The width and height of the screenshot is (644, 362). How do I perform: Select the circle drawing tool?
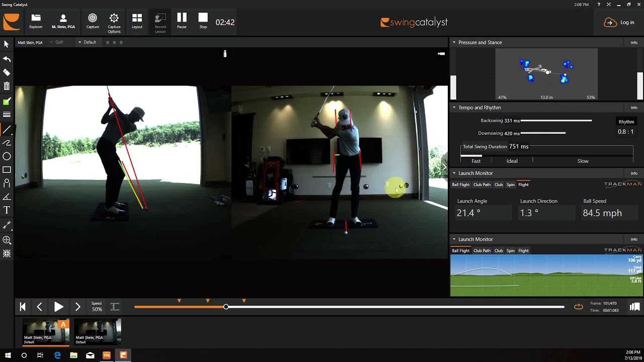tap(7, 156)
